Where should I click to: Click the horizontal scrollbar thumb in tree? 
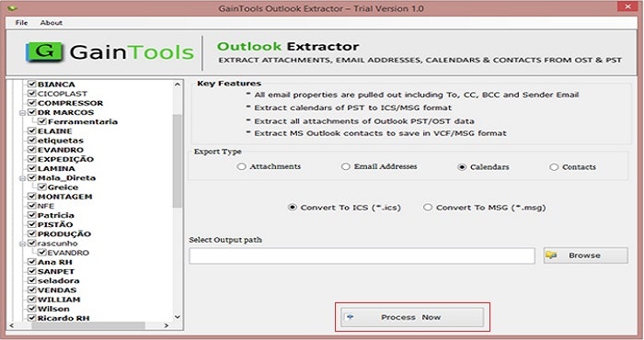(88, 325)
